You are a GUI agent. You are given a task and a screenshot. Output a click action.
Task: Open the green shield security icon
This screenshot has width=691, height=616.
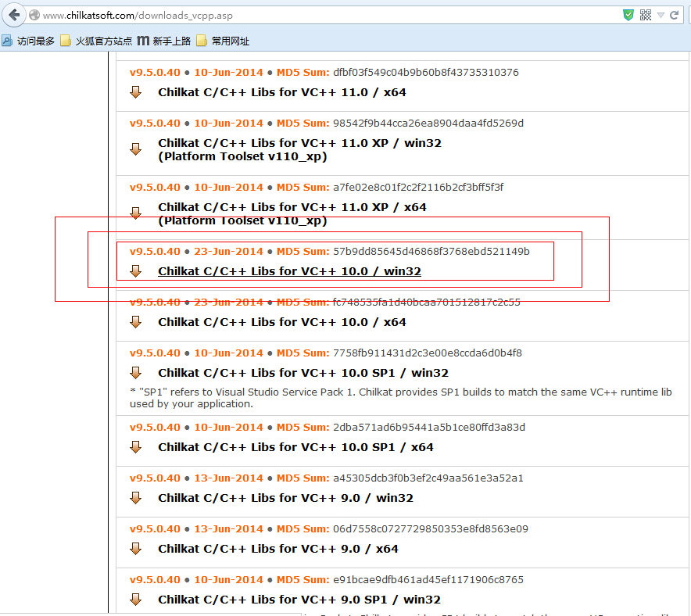628,16
